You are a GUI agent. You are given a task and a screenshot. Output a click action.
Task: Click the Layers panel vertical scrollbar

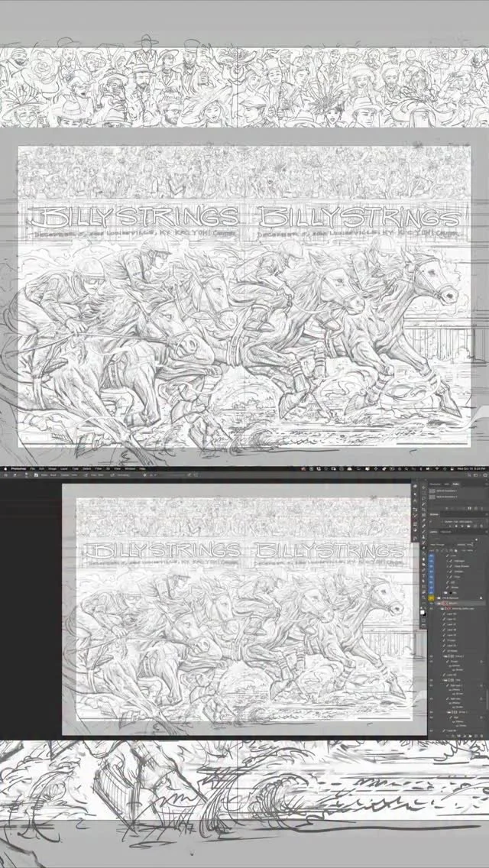click(x=487, y=699)
